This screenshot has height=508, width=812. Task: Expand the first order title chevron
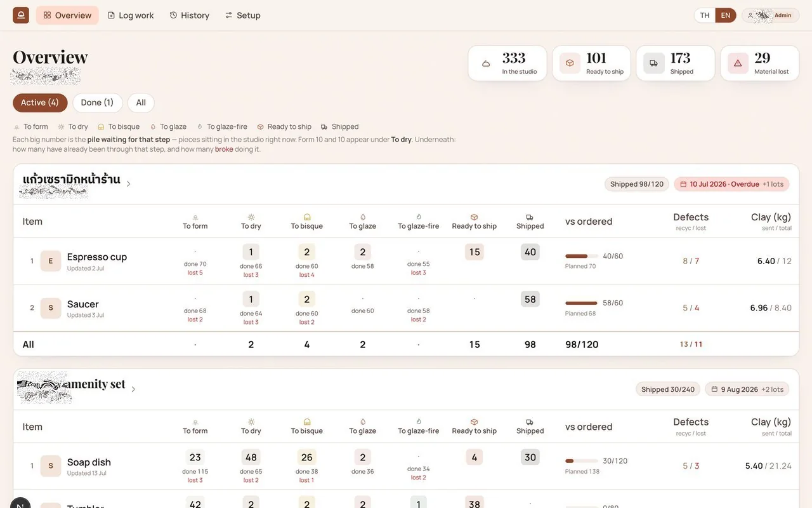(128, 184)
